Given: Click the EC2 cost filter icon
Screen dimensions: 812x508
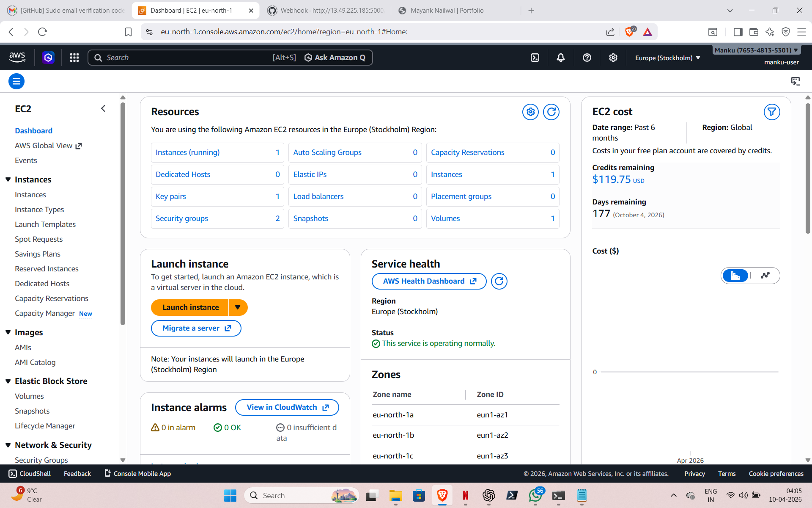Looking at the screenshot, I should pyautogui.click(x=772, y=112).
